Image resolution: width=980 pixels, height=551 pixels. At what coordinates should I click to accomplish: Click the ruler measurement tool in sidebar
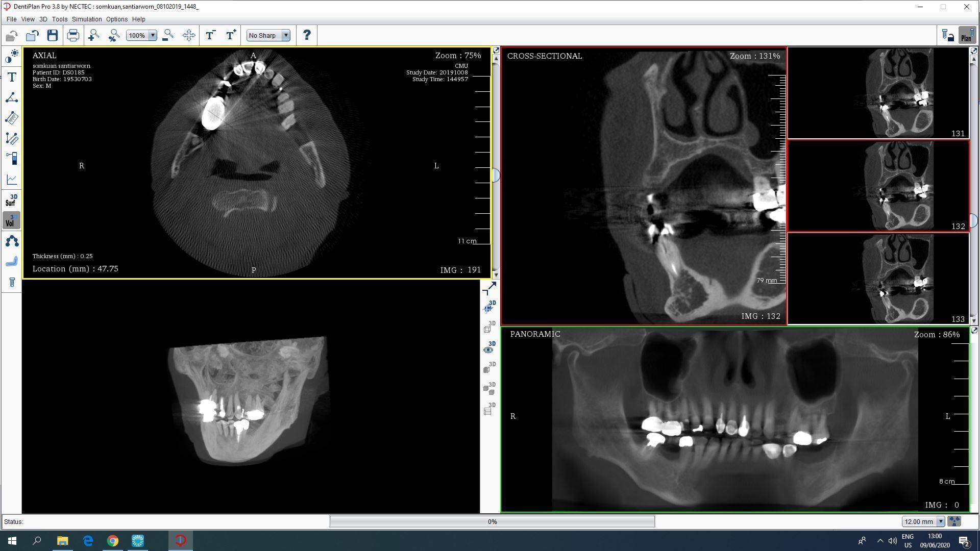[12, 118]
